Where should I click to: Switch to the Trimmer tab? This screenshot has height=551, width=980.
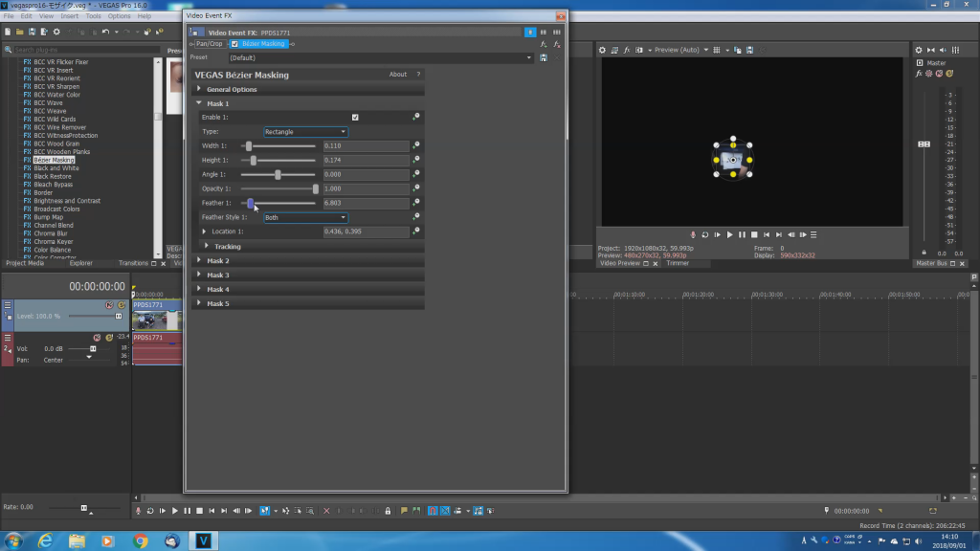click(678, 263)
